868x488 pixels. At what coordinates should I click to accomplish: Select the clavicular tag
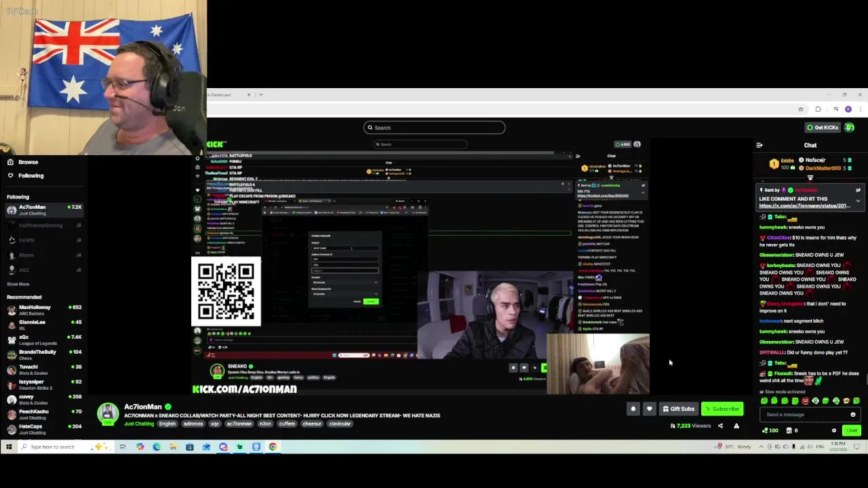(x=340, y=424)
